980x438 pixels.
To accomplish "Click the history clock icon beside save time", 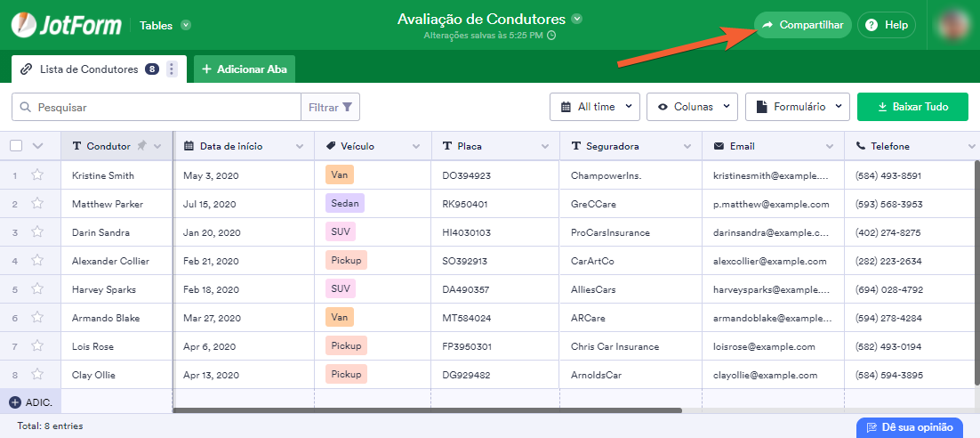I will (551, 36).
